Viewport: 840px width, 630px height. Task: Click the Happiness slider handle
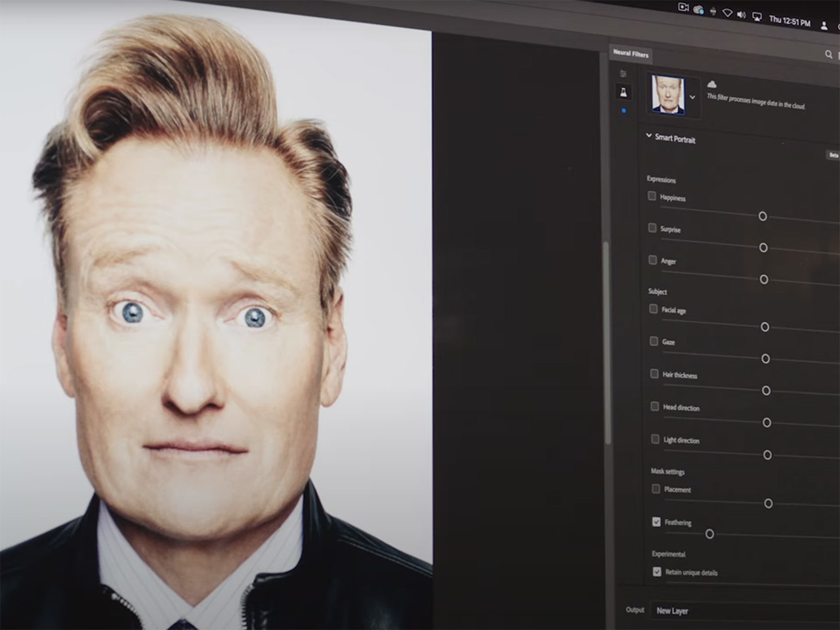click(x=763, y=216)
